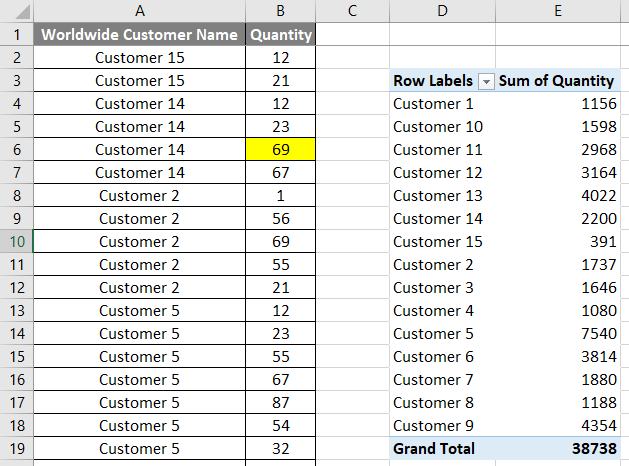Click the Quantity header cell
Viewport: 629px width, 466px height.
[x=280, y=34]
